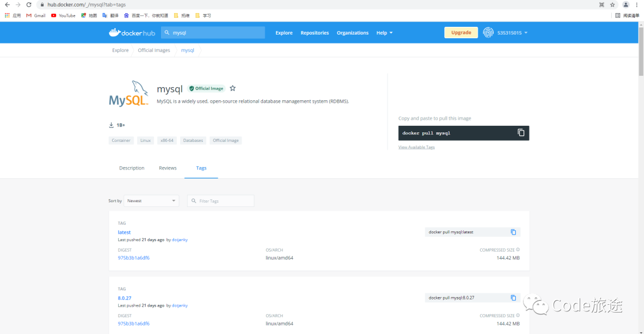
Task: Open Repositories in the top navigation
Action: click(315, 33)
